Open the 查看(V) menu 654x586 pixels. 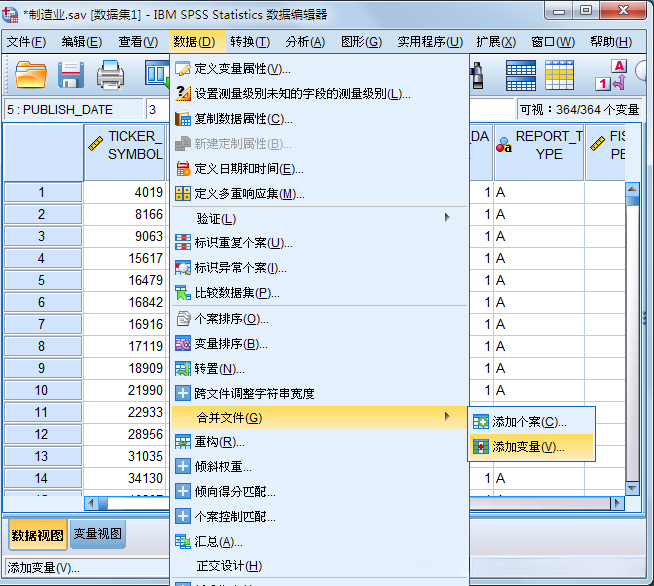(x=138, y=42)
